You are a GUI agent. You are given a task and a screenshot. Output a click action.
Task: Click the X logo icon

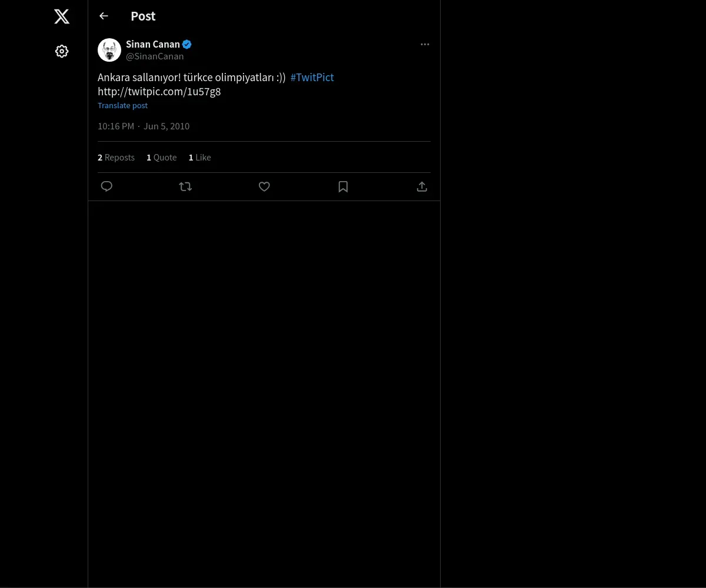pyautogui.click(x=62, y=16)
